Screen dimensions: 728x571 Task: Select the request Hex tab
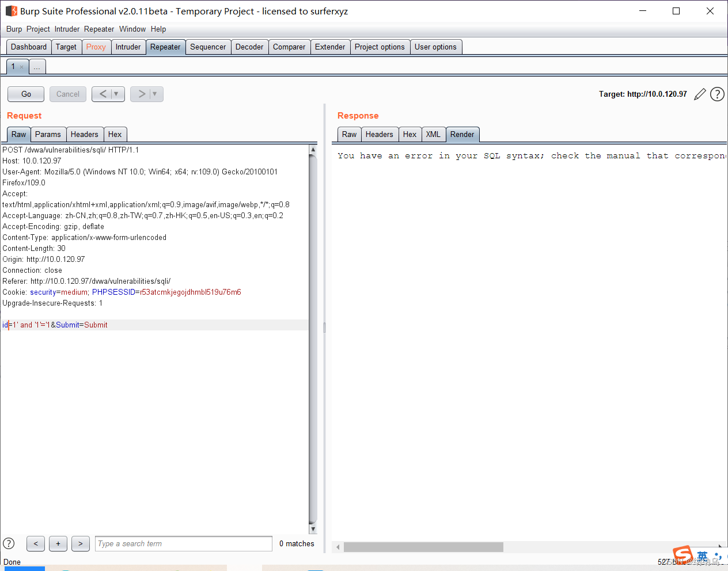coord(115,134)
